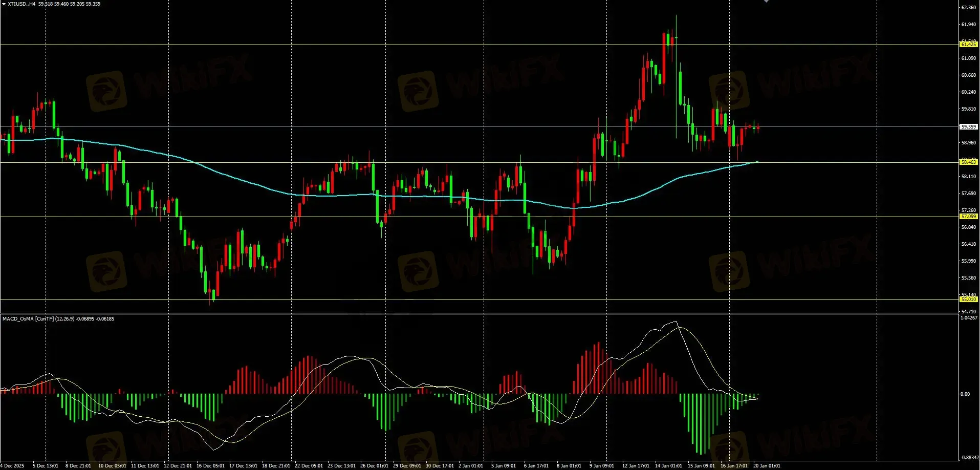Image resolution: width=980 pixels, height=470 pixels.
Task: Click the 5 Jan 09:01 time axis label
Action: (x=504, y=466)
